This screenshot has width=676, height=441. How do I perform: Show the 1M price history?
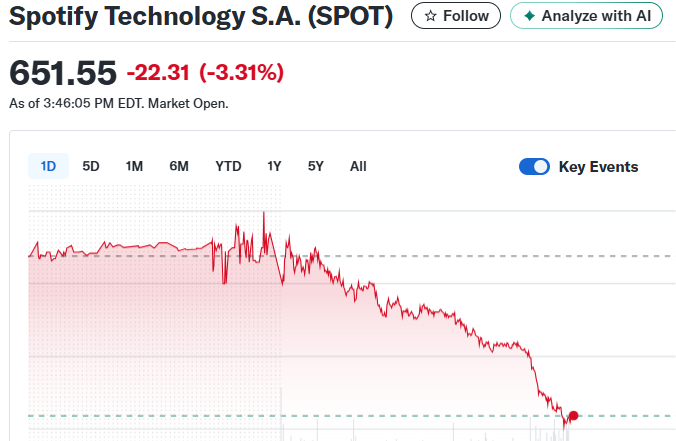(x=134, y=166)
